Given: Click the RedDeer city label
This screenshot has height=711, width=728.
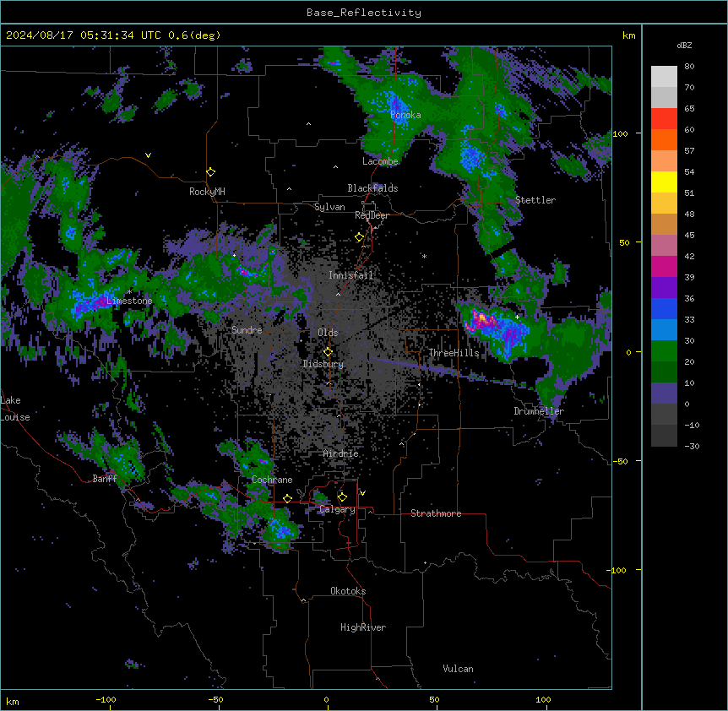Looking at the screenshot, I should pyautogui.click(x=372, y=215).
